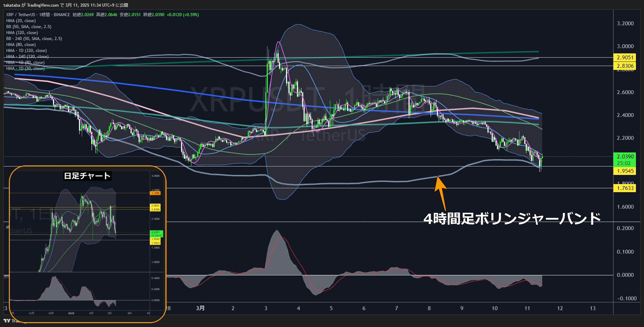
Task: Select the HMA · 1D (320, close) legend
Action: click(26, 51)
